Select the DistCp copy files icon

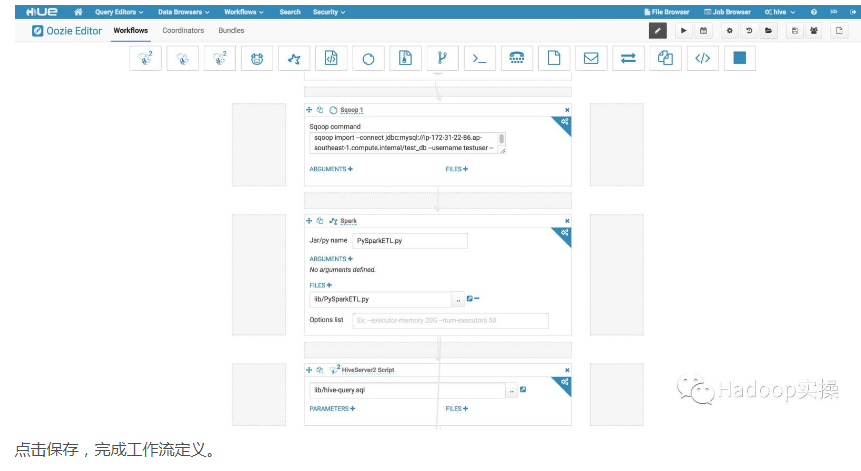tap(666, 58)
